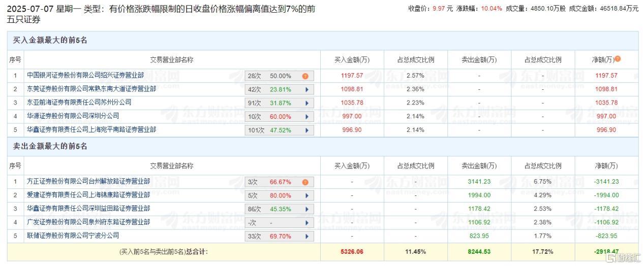Click net amount 997.00 in 净额 column
This screenshot has height=266, width=644.
tap(606, 116)
